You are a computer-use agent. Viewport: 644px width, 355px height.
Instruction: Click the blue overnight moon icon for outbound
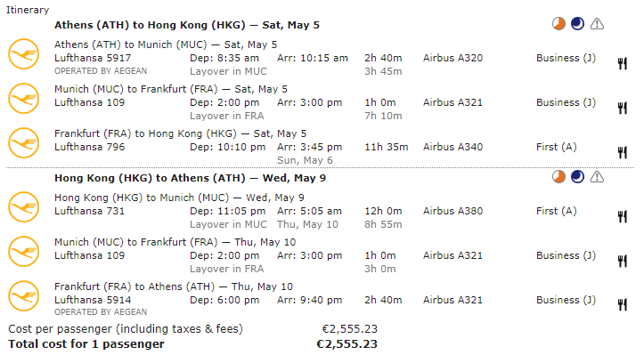pyautogui.click(x=577, y=24)
